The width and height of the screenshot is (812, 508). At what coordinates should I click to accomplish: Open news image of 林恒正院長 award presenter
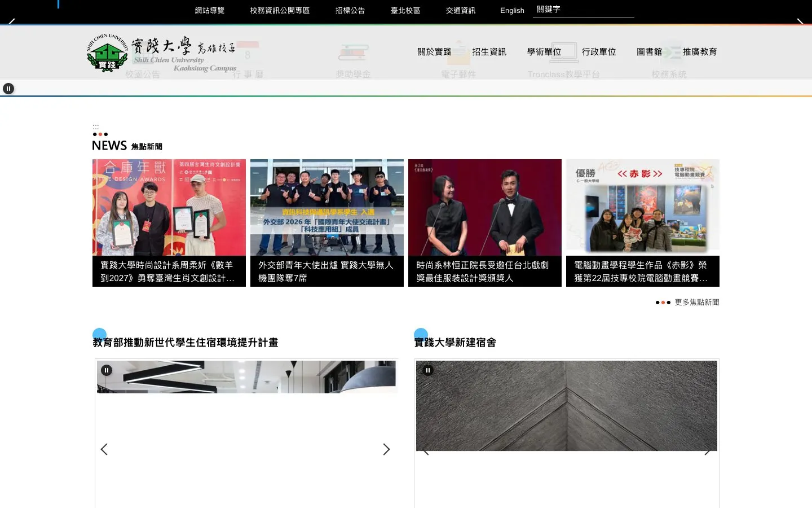coord(485,207)
